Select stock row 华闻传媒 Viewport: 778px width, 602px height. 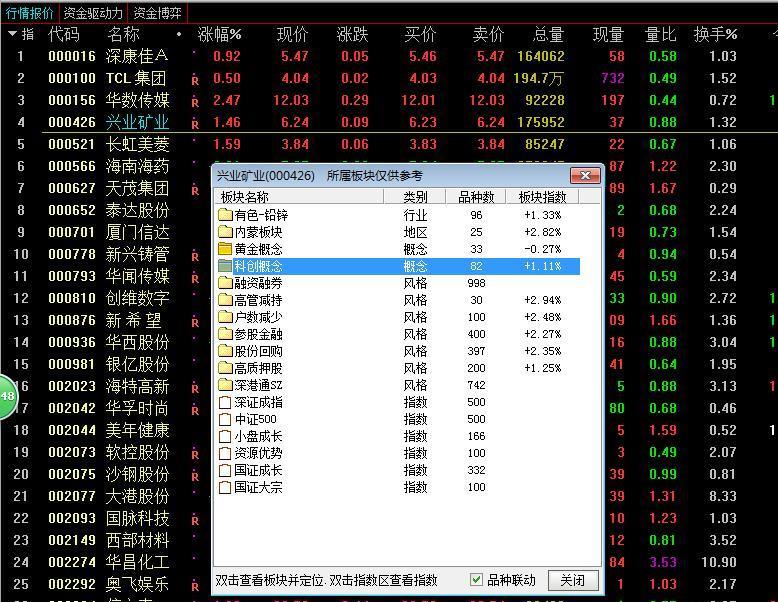coord(137,276)
